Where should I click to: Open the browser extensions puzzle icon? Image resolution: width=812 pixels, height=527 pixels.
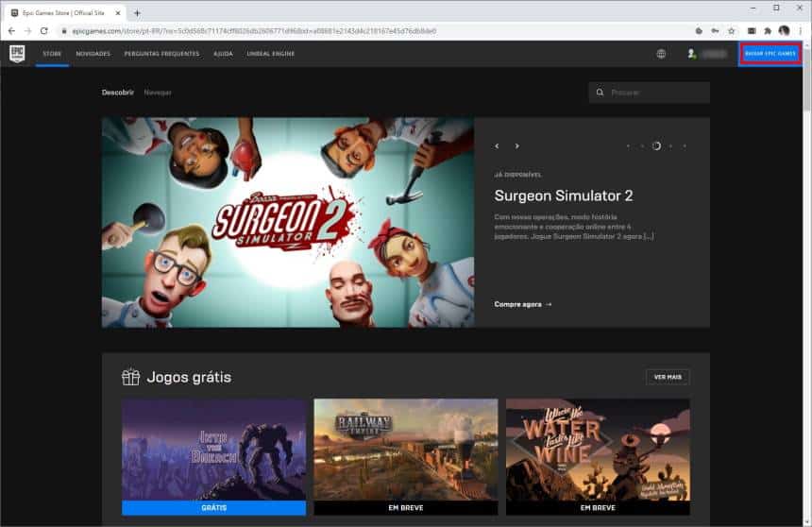768,31
